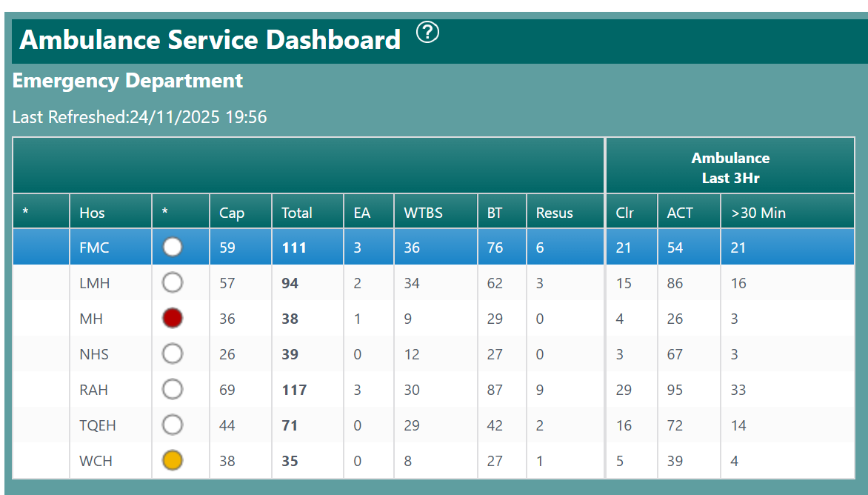The width and height of the screenshot is (868, 495).
Task: Click the status circle in LMH row
Action: 173,283
